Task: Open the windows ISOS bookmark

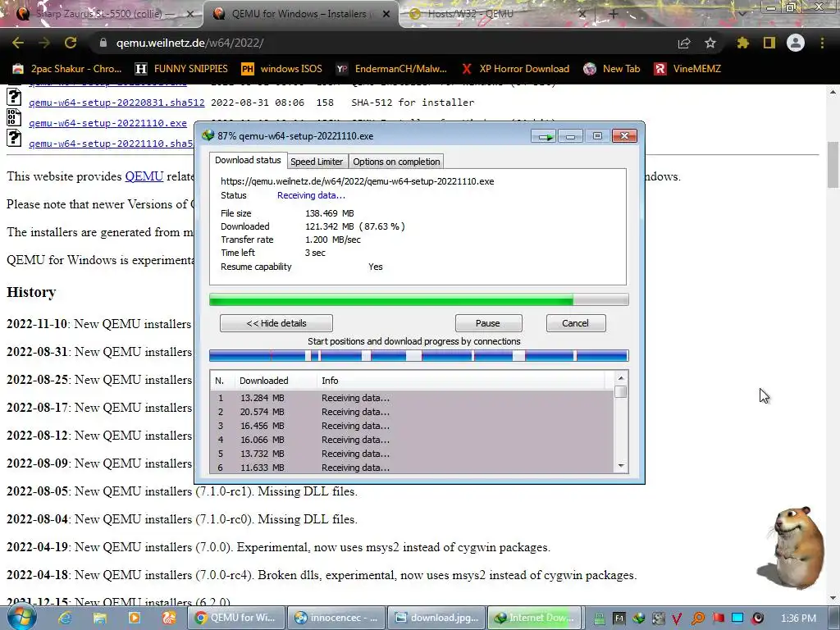Action: pyautogui.click(x=282, y=69)
